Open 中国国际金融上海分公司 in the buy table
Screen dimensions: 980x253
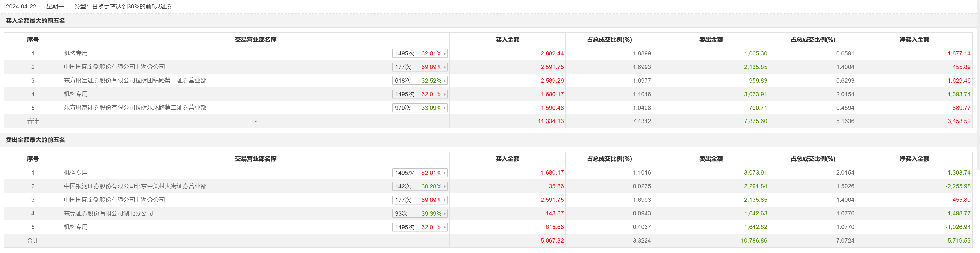(114, 67)
